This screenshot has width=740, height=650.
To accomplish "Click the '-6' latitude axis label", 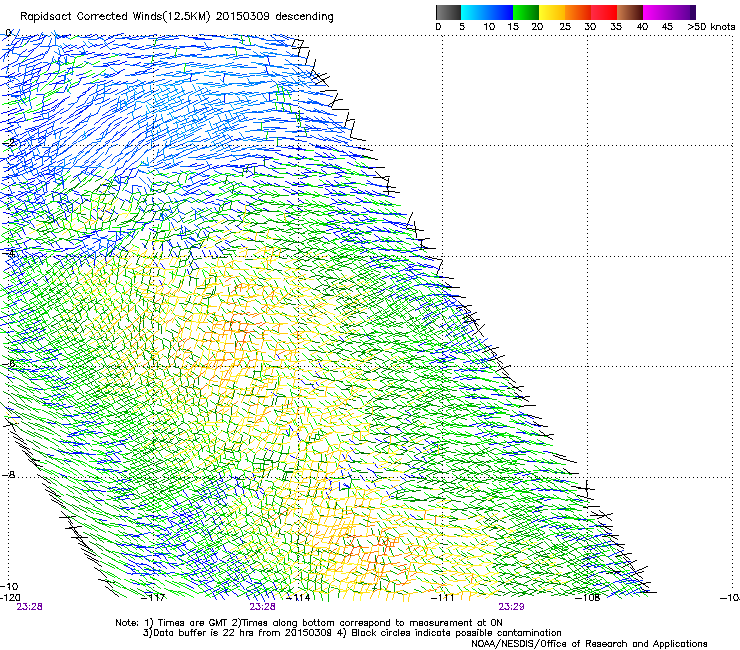I will pyautogui.click(x=8, y=363).
